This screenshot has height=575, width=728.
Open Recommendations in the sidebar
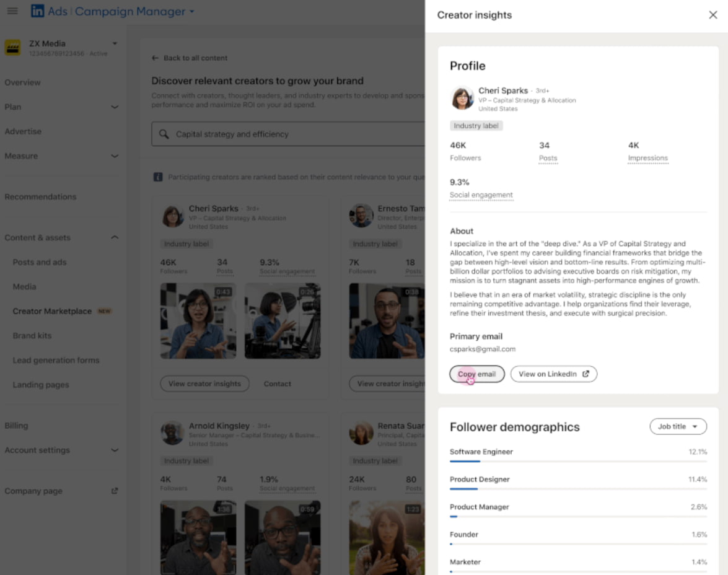40,197
